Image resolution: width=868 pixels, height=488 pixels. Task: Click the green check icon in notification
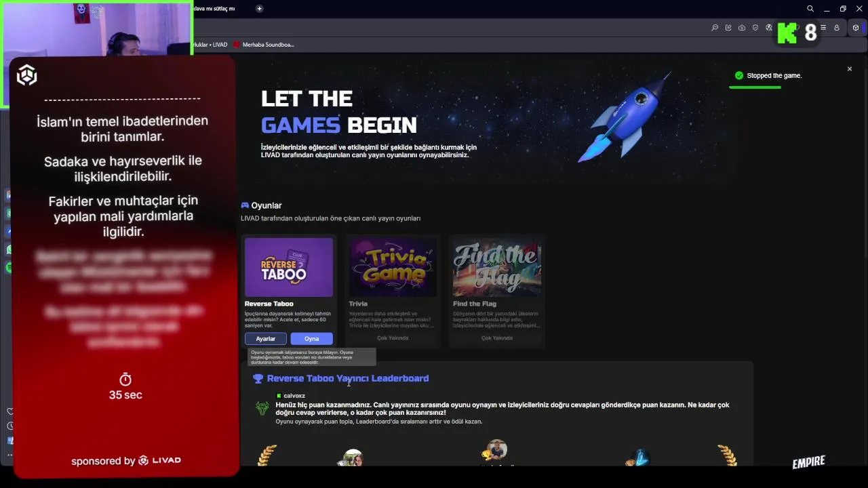point(739,76)
